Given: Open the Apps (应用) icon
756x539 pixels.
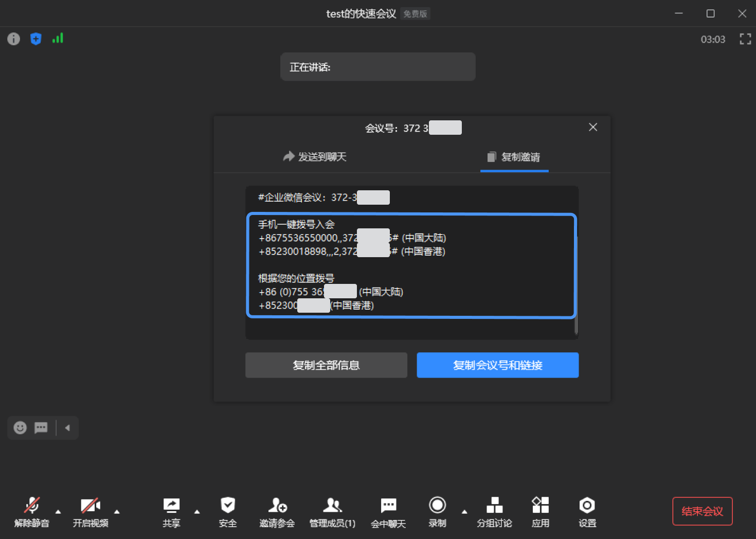Looking at the screenshot, I should click(540, 511).
